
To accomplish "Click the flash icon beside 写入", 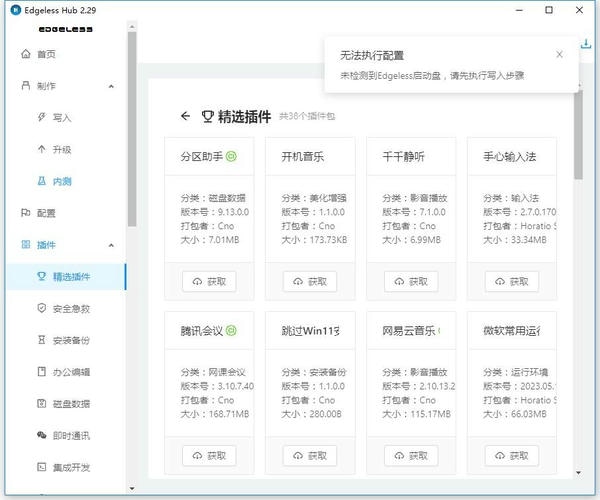I will (x=41, y=117).
